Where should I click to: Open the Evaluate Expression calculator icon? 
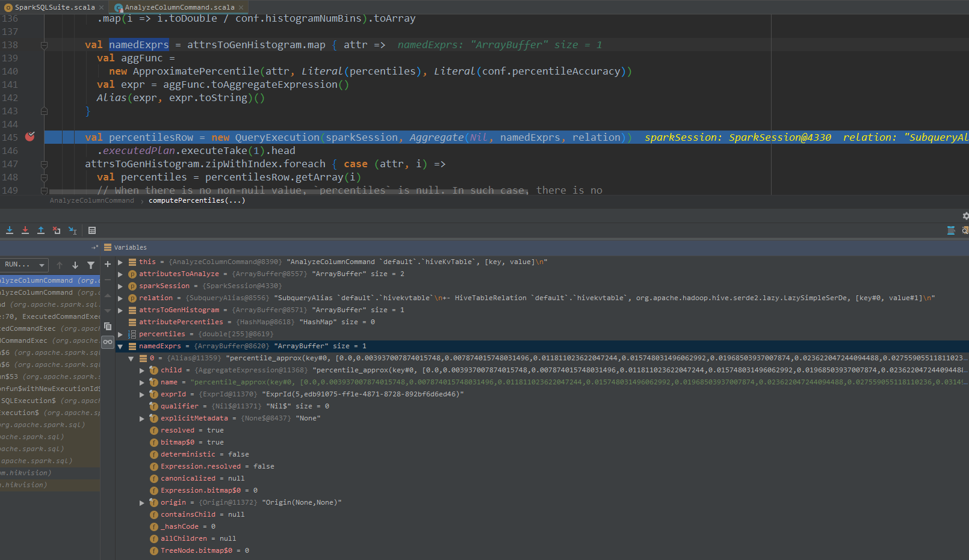tap(92, 230)
